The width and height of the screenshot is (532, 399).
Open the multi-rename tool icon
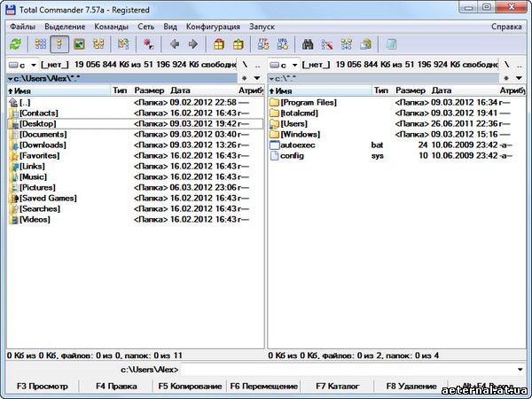pos(326,44)
